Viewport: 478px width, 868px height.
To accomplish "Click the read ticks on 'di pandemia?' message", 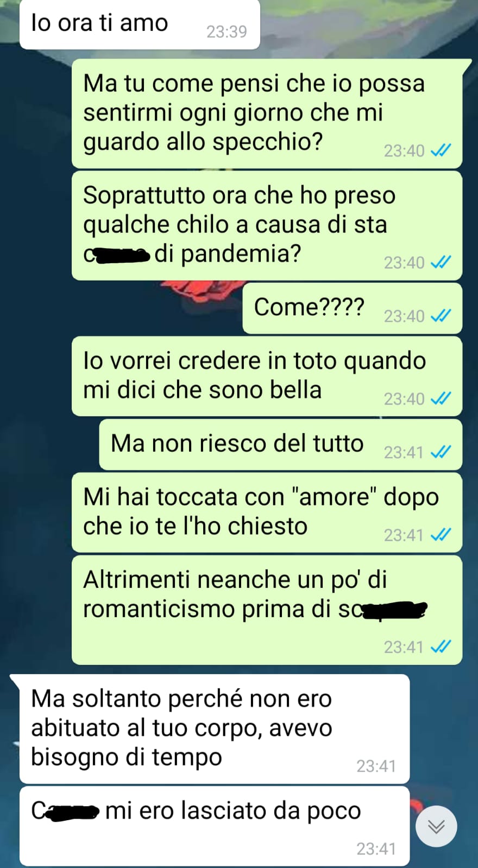I will point(441,263).
